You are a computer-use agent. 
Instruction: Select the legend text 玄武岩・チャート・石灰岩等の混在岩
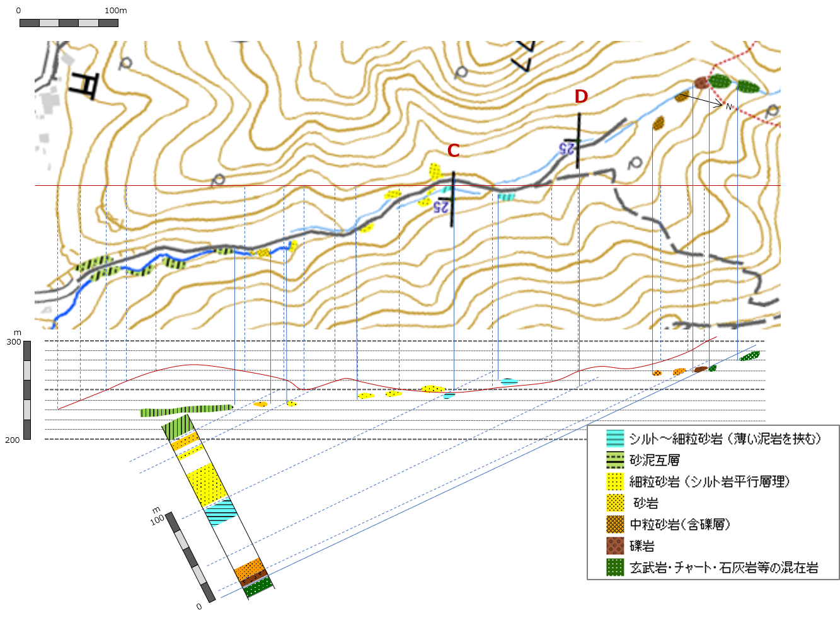tap(724, 567)
